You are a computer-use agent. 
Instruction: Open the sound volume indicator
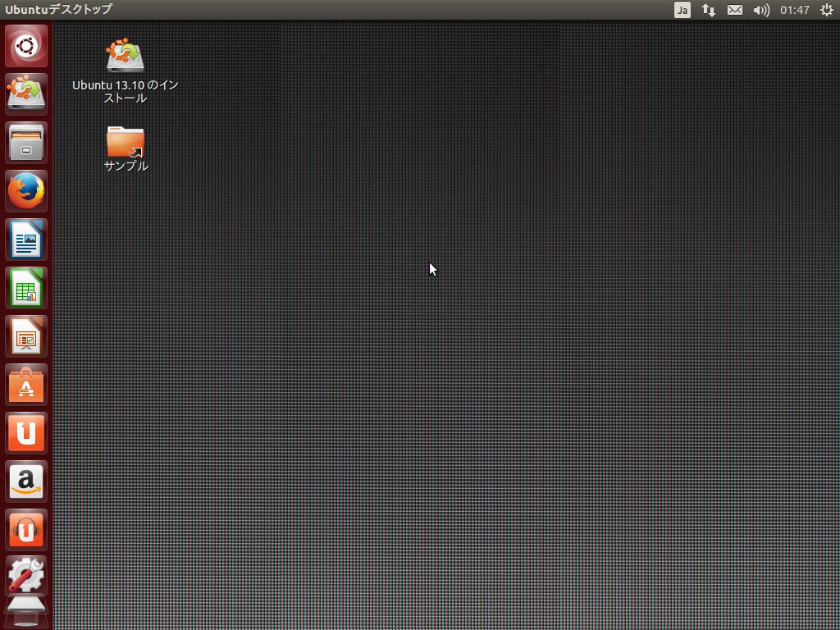[761, 10]
